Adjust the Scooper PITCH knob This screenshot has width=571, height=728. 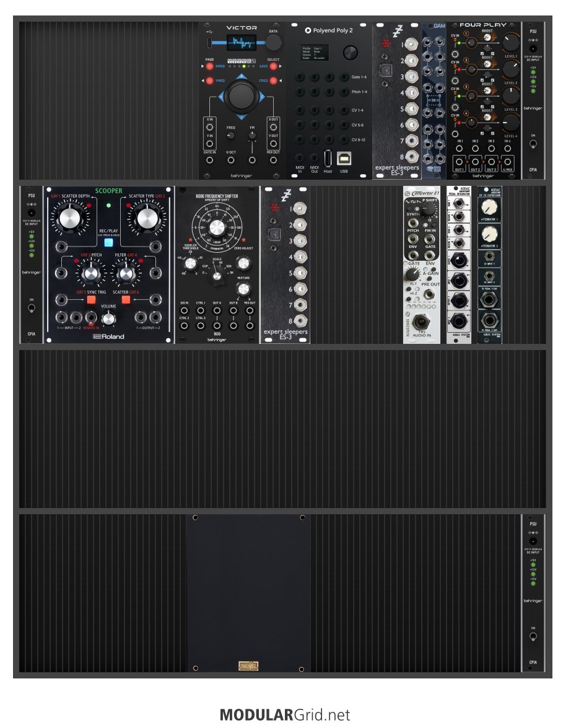[x=92, y=273]
